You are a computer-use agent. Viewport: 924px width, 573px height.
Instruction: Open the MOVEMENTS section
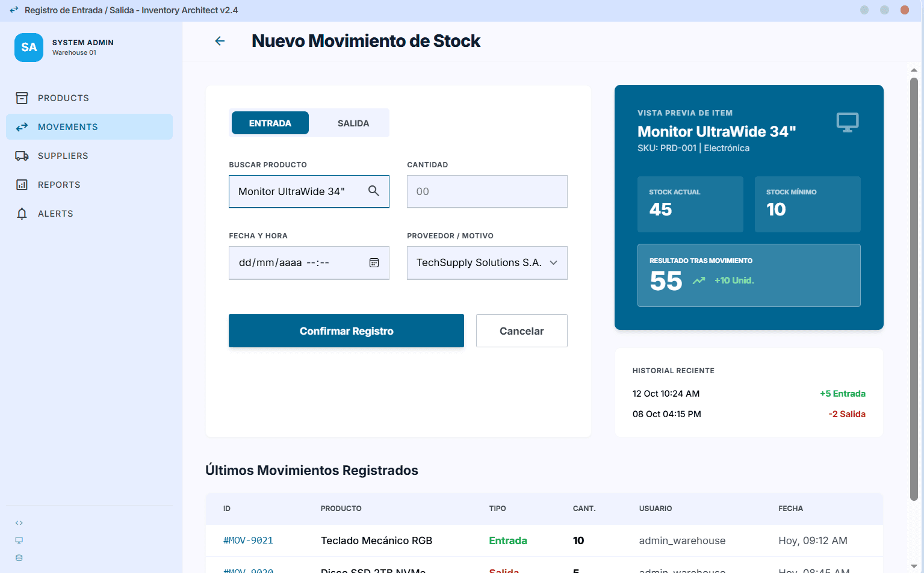(89, 127)
